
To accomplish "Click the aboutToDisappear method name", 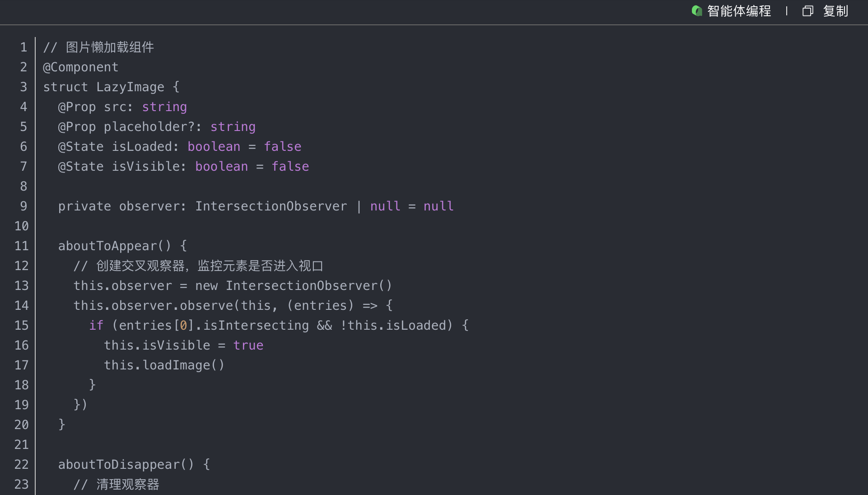I will click(119, 465).
